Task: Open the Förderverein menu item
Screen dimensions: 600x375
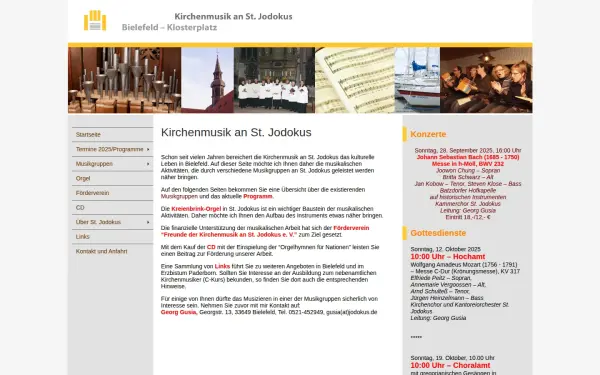Action: tap(92, 193)
